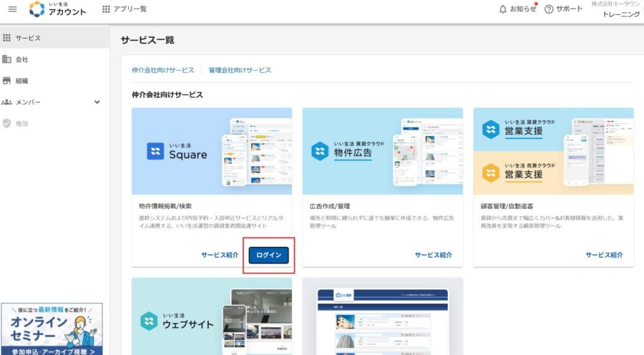Click the いい生活アカウント logo
The width and height of the screenshot is (644, 355).
point(57,9)
